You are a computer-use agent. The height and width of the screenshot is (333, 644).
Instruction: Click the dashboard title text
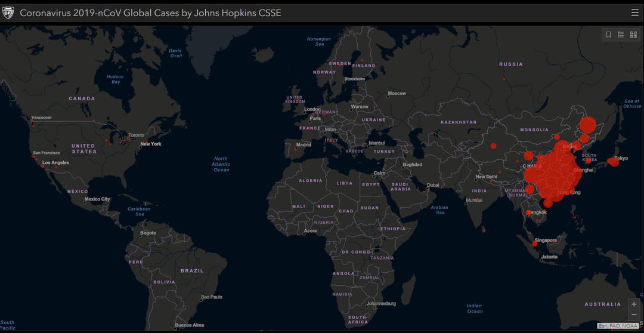(150, 13)
